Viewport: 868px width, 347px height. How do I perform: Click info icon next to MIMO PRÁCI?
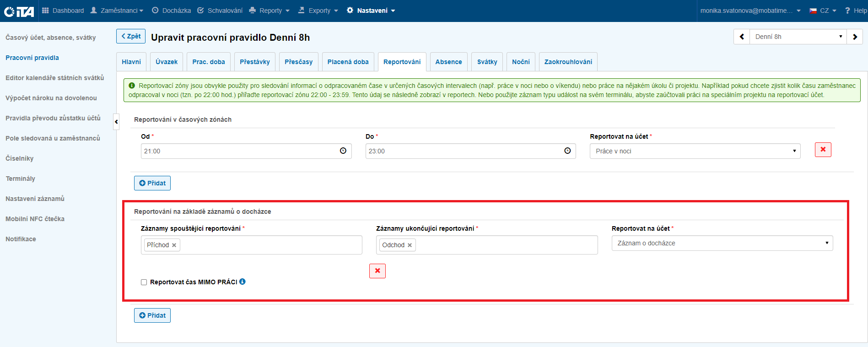243,282
